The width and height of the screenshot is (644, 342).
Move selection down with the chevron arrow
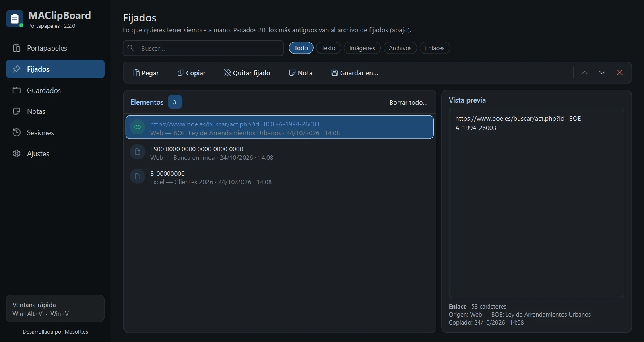coord(602,73)
